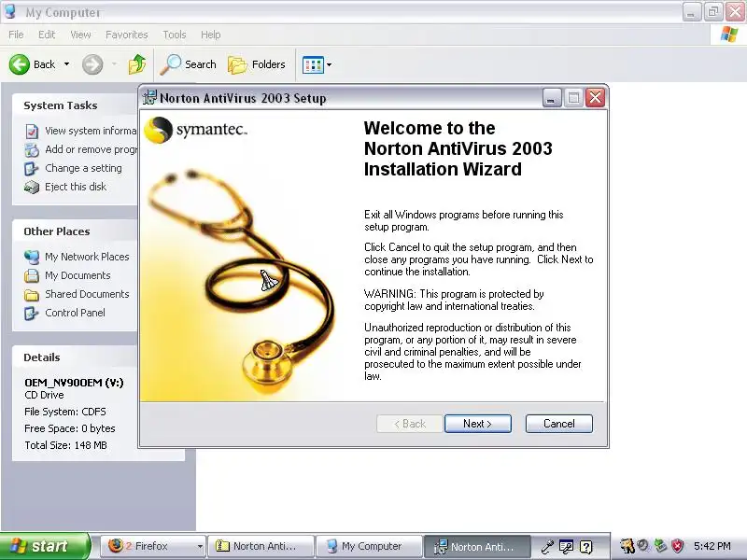Click the Change a setting link
Screen dimensions: 747x560
coord(83,168)
